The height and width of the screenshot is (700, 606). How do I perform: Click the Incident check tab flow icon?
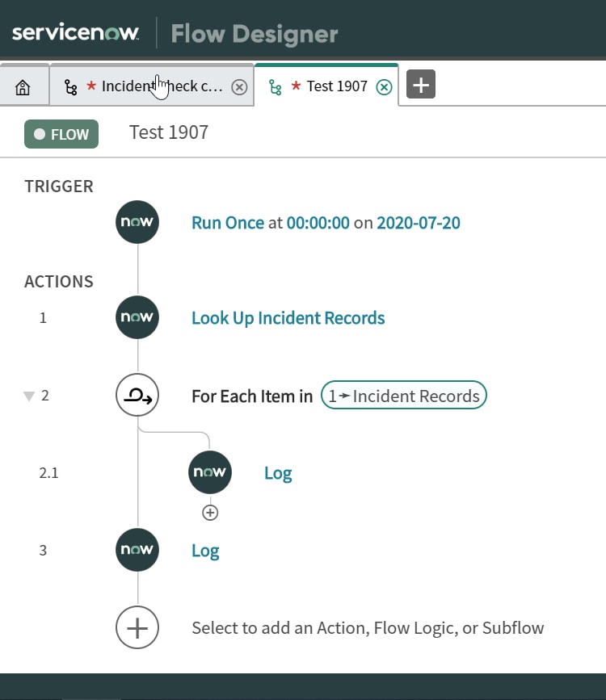(x=70, y=87)
